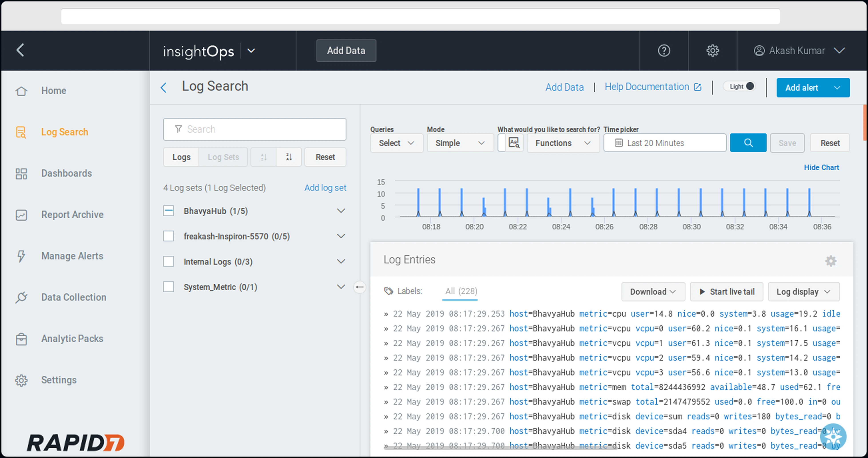Open the Functions dropdown
Viewport: 868px width, 458px height.
pos(562,143)
